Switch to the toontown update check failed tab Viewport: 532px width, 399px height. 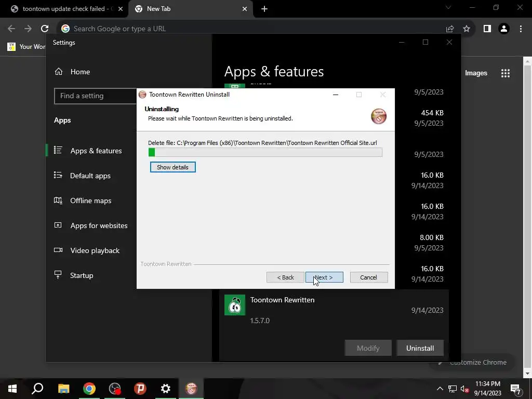click(63, 9)
